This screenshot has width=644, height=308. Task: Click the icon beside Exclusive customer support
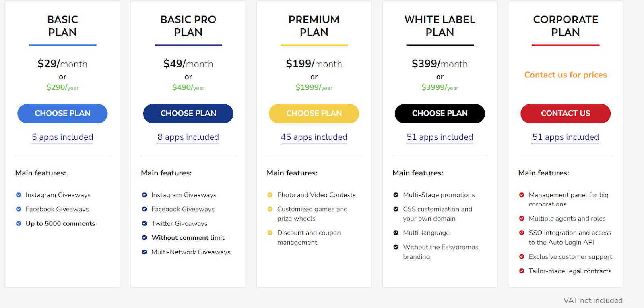(521, 257)
